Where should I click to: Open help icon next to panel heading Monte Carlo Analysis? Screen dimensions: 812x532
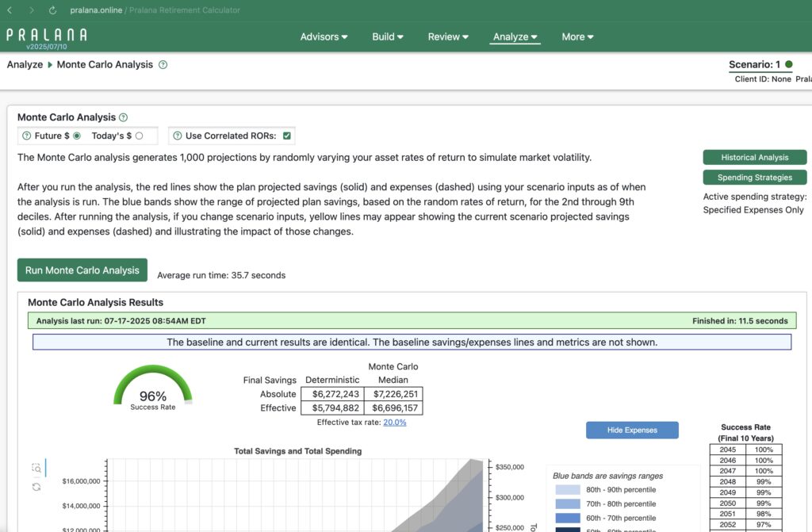[x=123, y=117]
